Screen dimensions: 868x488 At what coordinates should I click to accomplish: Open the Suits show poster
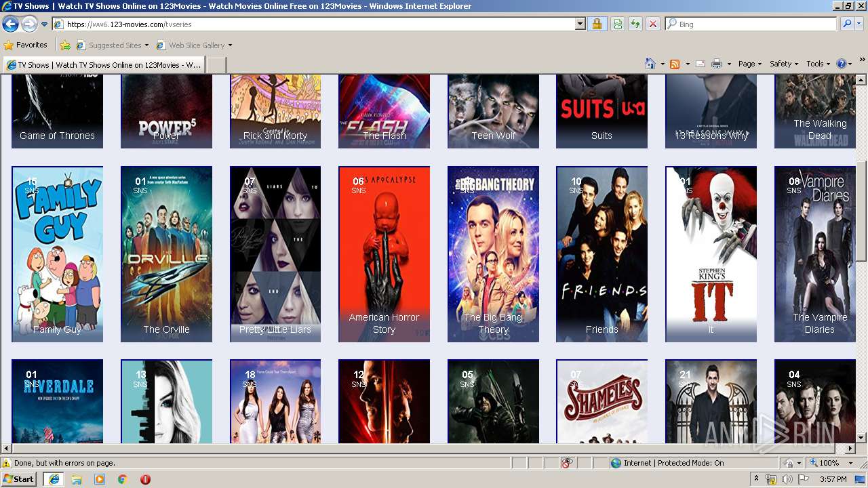601,111
